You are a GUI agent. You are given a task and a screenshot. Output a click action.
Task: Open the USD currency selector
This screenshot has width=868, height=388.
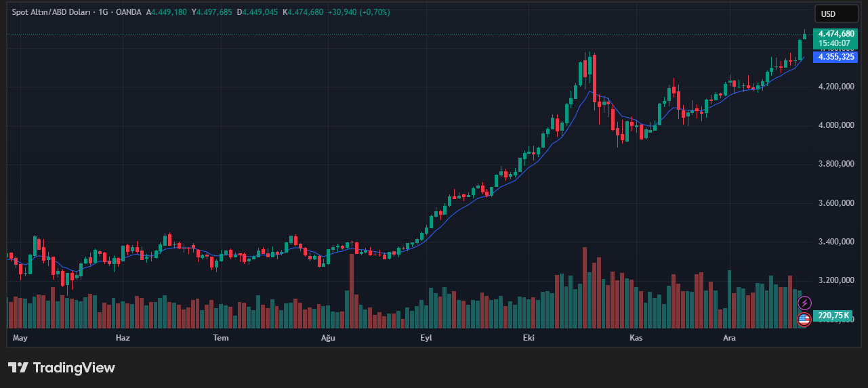835,14
